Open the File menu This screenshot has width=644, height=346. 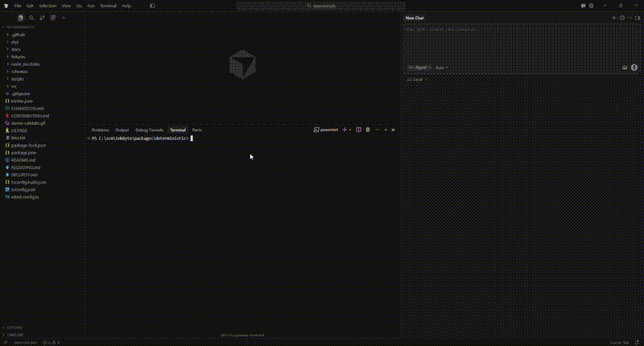pyautogui.click(x=18, y=6)
